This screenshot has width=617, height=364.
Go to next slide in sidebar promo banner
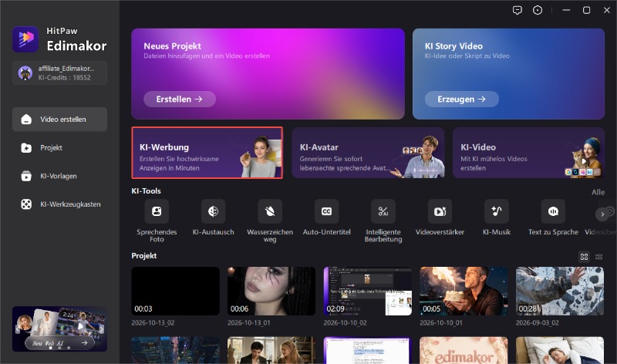coord(103,329)
